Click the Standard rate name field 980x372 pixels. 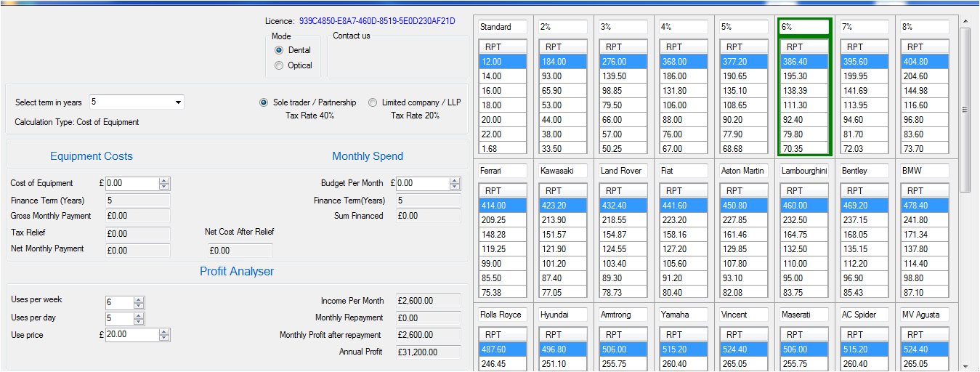pos(503,27)
